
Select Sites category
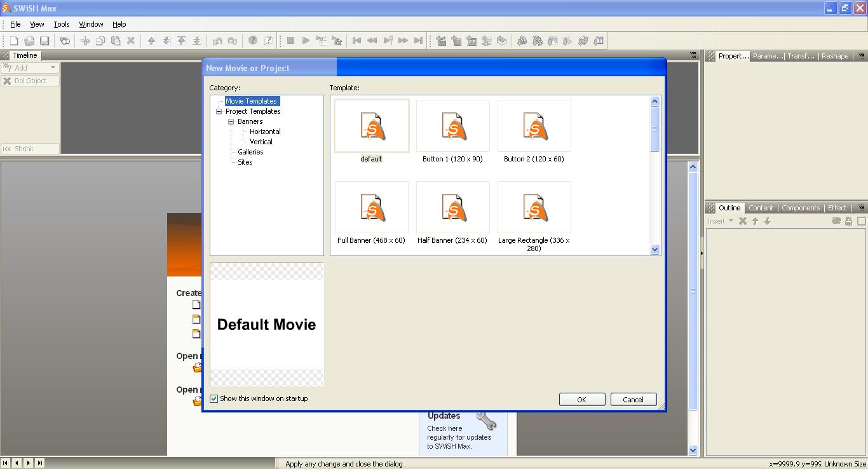[x=245, y=162]
